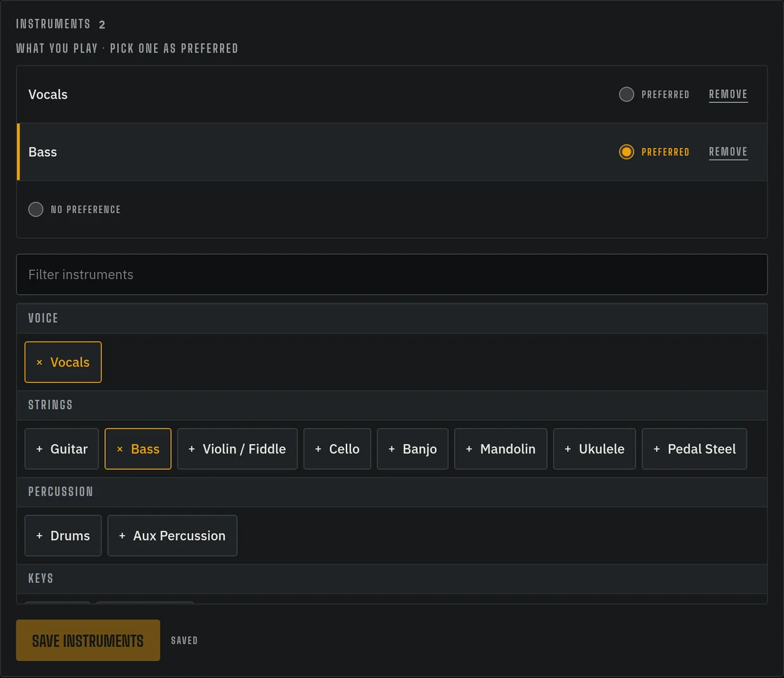This screenshot has height=678, width=784.
Task: Add Pedal Steel instrument
Action: coord(694,449)
